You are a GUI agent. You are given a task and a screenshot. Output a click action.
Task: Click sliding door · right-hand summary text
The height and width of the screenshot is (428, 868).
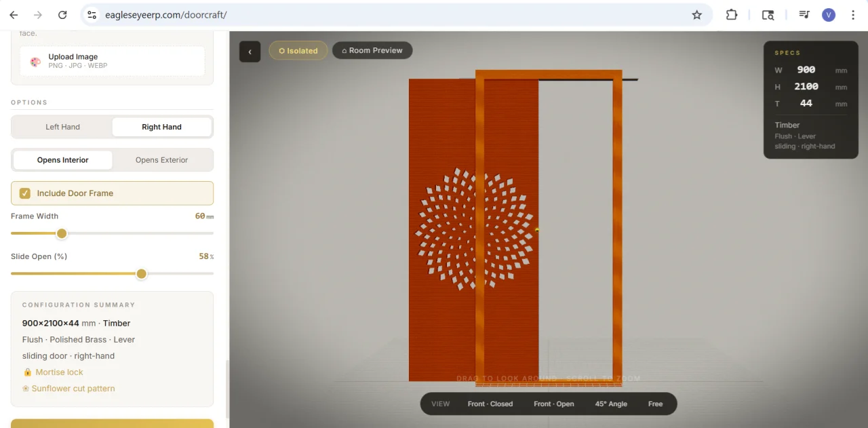point(68,356)
